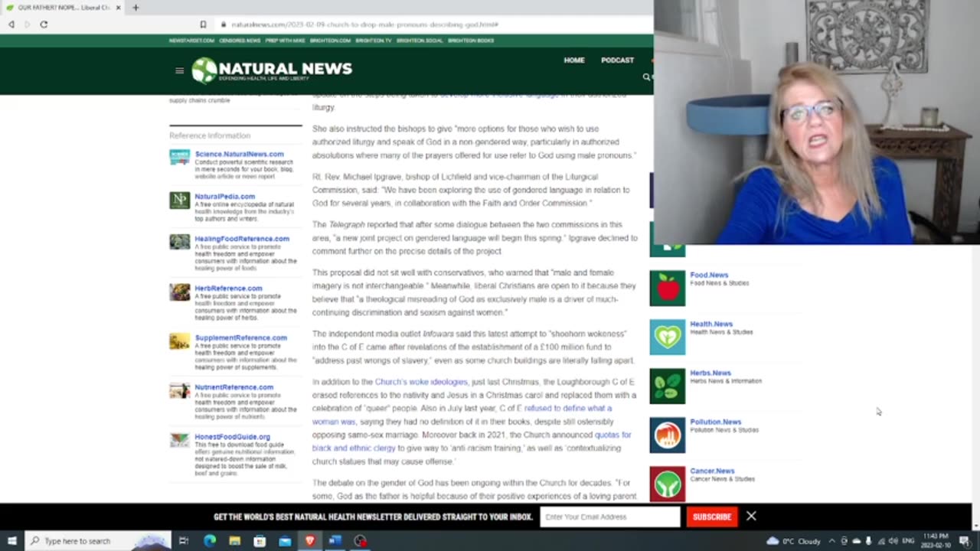Click the Health.News heart icon
Image resolution: width=980 pixels, height=551 pixels.
pyautogui.click(x=668, y=337)
